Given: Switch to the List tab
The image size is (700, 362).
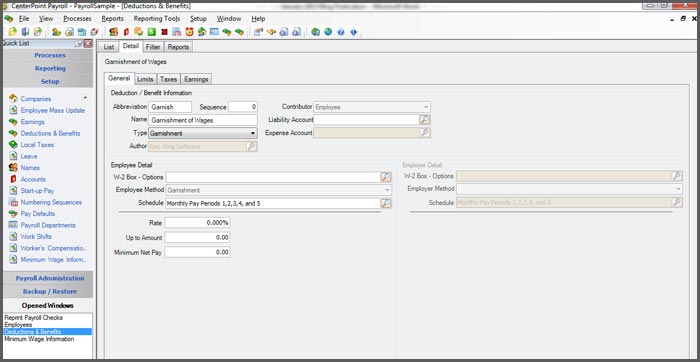Looking at the screenshot, I should (109, 47).
